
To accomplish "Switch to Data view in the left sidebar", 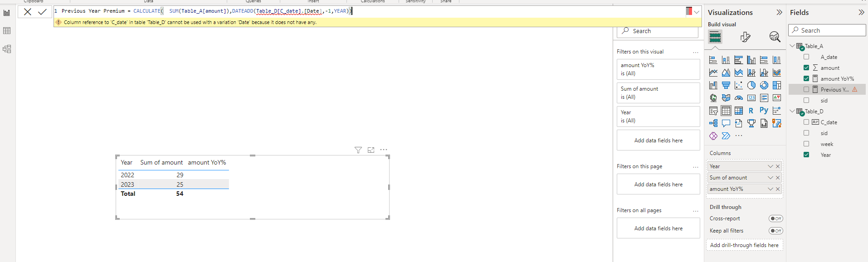I will [7, 31].
